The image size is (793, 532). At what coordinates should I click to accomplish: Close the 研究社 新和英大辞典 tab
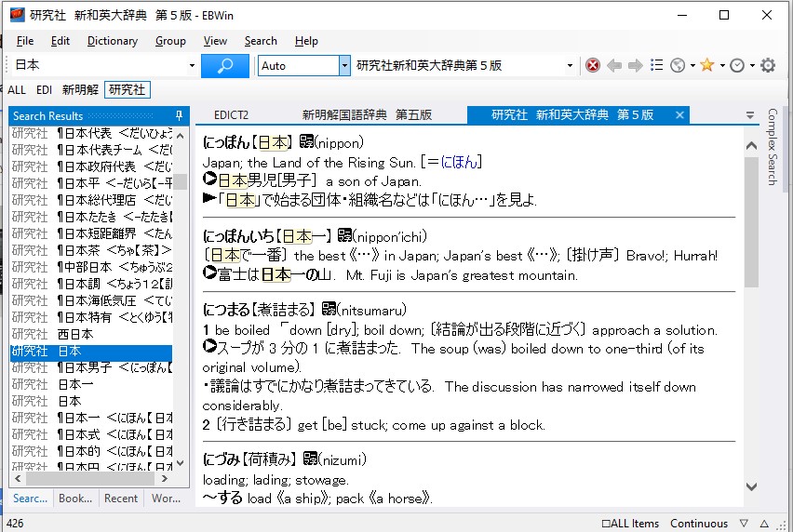679,115
